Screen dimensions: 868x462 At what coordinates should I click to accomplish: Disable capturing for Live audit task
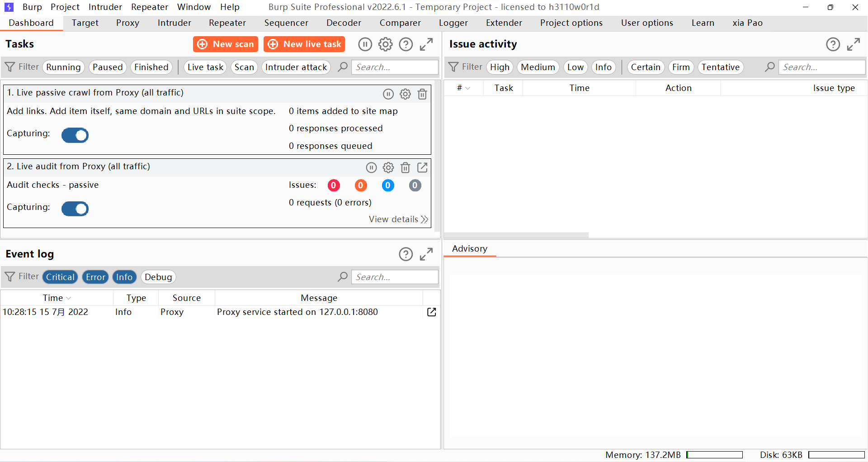point(75,209)
